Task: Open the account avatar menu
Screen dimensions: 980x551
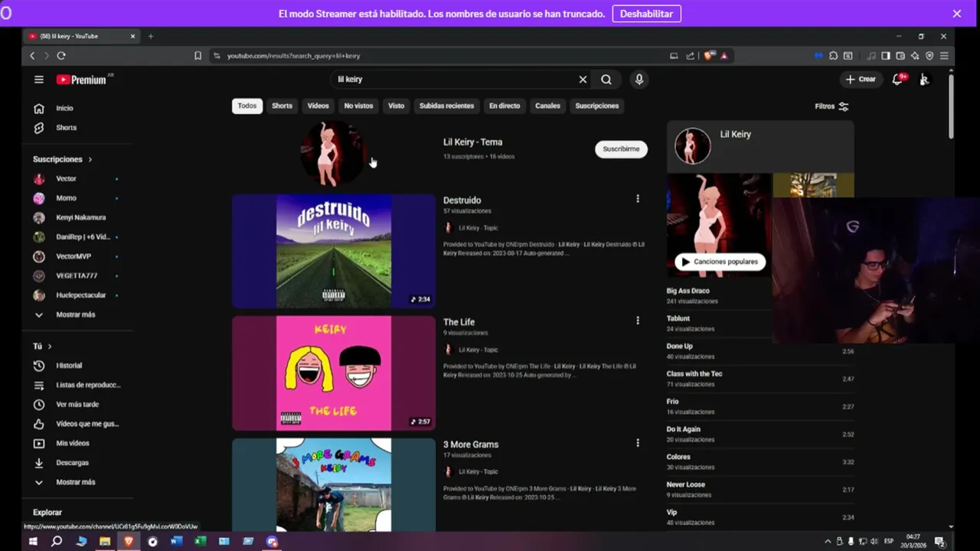Action: click(x=925, y=80)
